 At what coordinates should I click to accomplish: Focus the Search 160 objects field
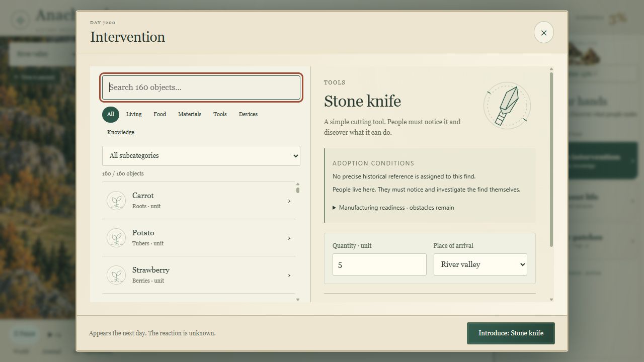(x=201, y=87)
